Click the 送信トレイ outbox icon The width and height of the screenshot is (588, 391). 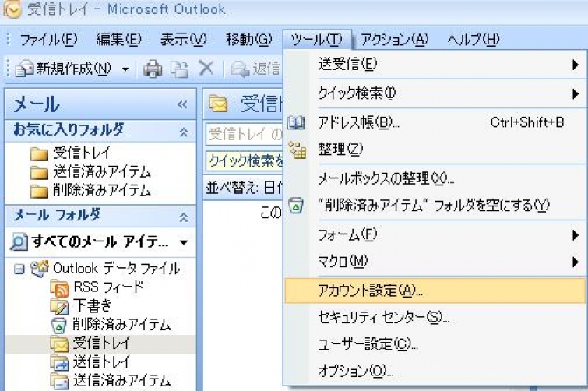click(60, 362)
